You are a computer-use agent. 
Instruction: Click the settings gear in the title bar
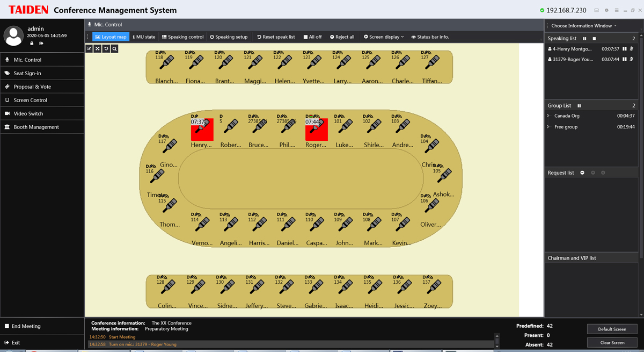[606, 10]
